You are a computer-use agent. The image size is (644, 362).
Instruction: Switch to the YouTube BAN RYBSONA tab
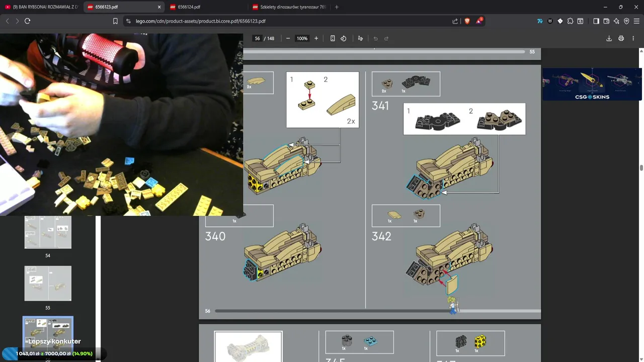pos(41,7)
